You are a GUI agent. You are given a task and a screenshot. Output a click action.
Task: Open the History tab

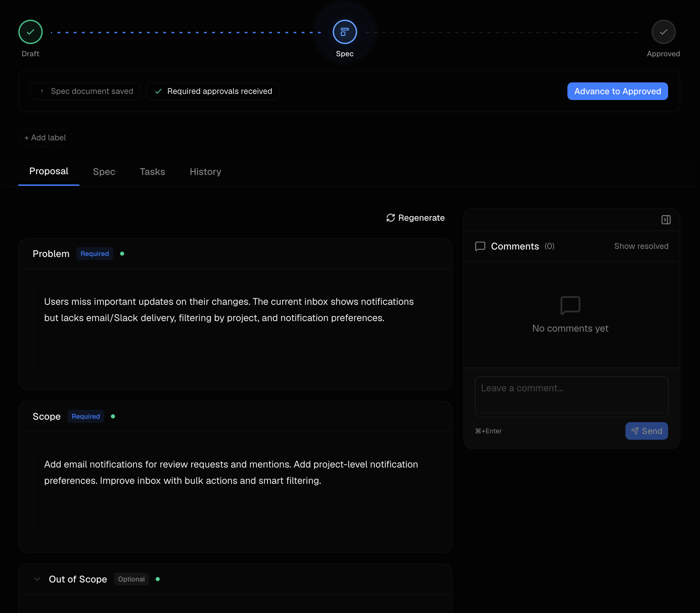[205, 172]
